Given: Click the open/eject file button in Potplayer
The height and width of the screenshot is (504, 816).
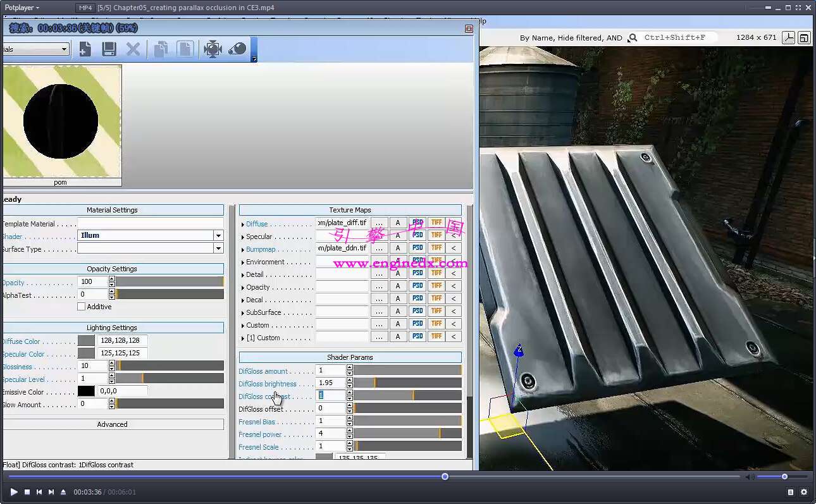Looking at the screenshot, I should pyautogui.click(x=63, y=492).
